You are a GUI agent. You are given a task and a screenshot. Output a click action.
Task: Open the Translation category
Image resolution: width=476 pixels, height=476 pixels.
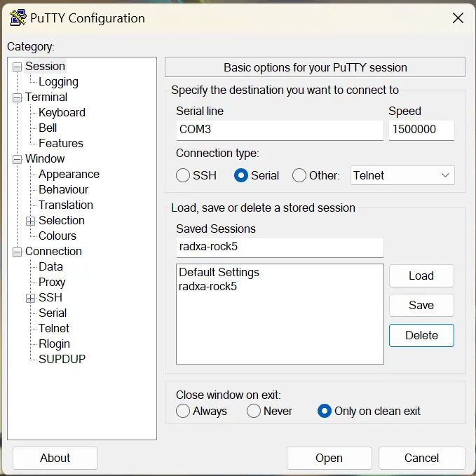tap(66, 205)
